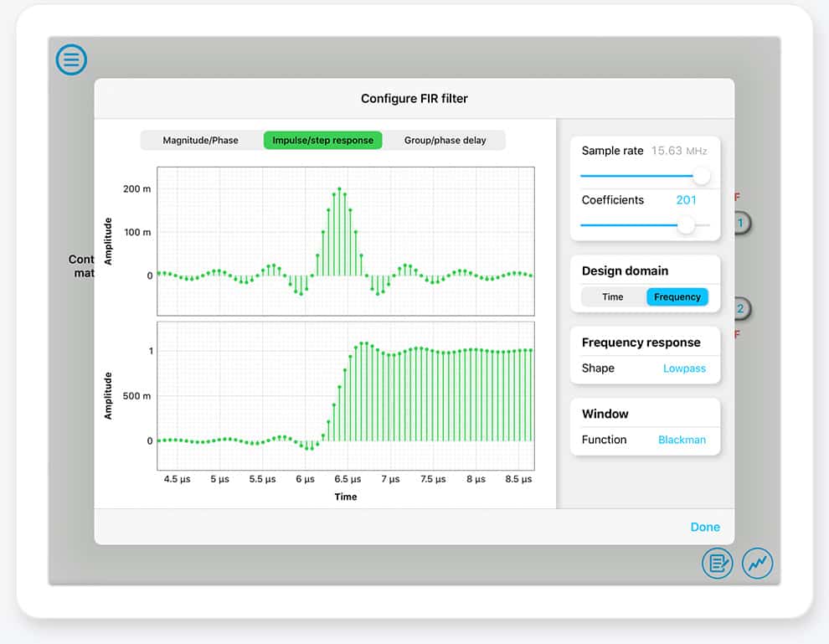Screen dimensions: 829x644
Task: Click the upper impulse response plot
Action: [345, 240]
